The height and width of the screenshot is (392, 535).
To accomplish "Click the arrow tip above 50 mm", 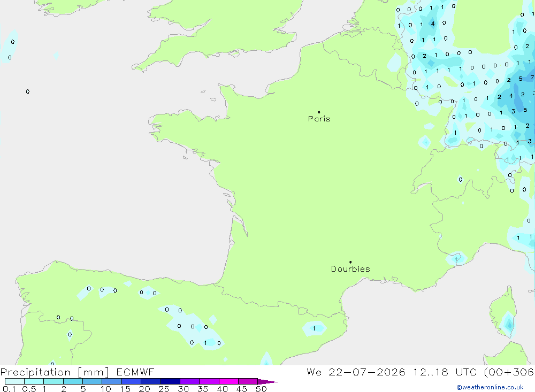I will pos(268,382).
